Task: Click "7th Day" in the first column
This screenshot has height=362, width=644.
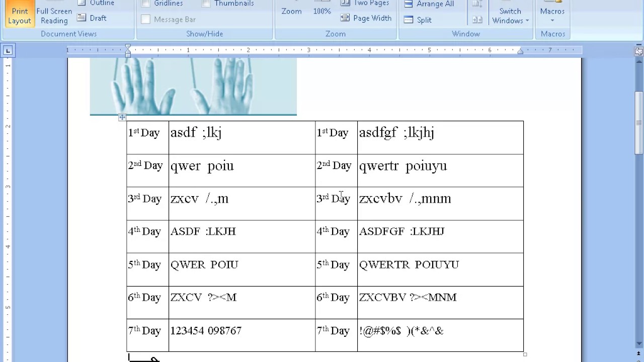Action: point(144,330)
